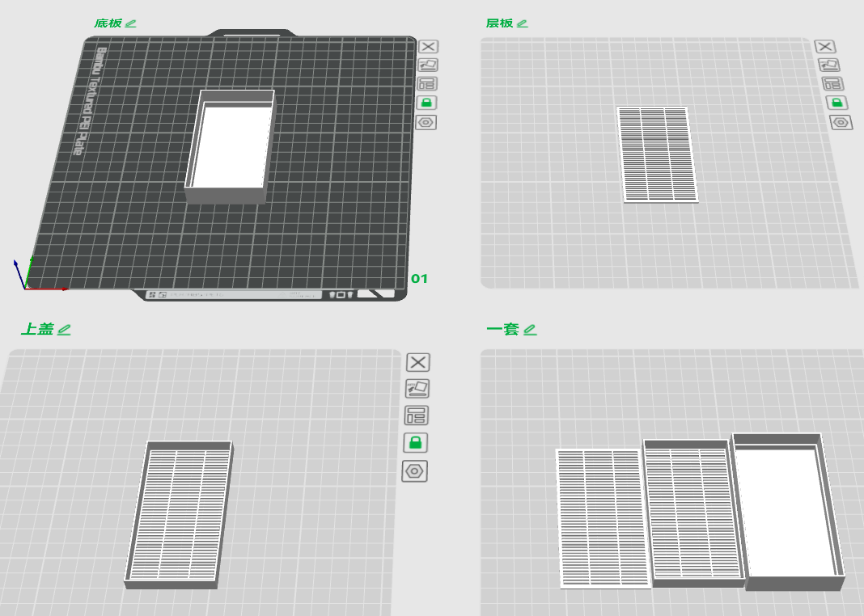Select the 底板 plate name label
Viewport: 864px width, 616px height.
(108, 23)
